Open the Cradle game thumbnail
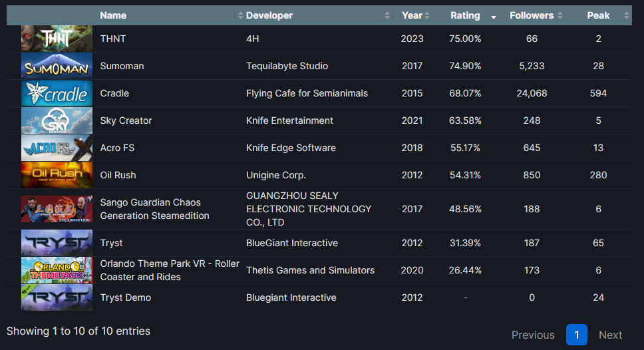This screenshot has width=644, height=350. click(x=57, y=93)
